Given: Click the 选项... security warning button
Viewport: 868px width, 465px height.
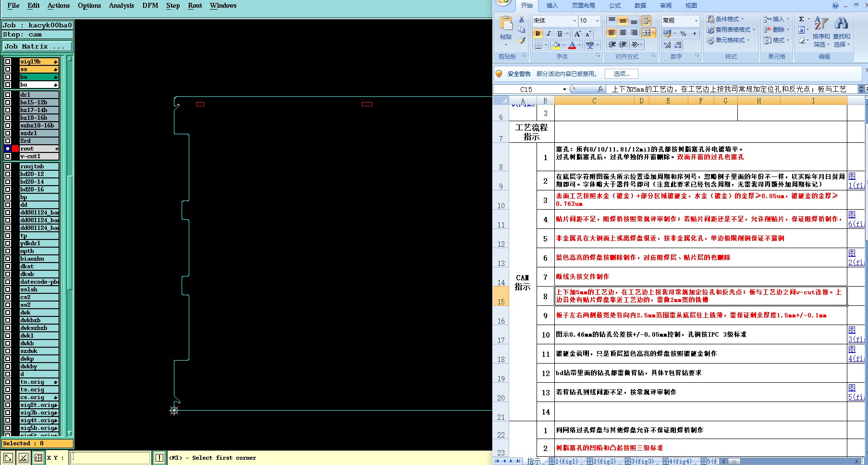Looking at the screenshot, I should pos(622,74).
